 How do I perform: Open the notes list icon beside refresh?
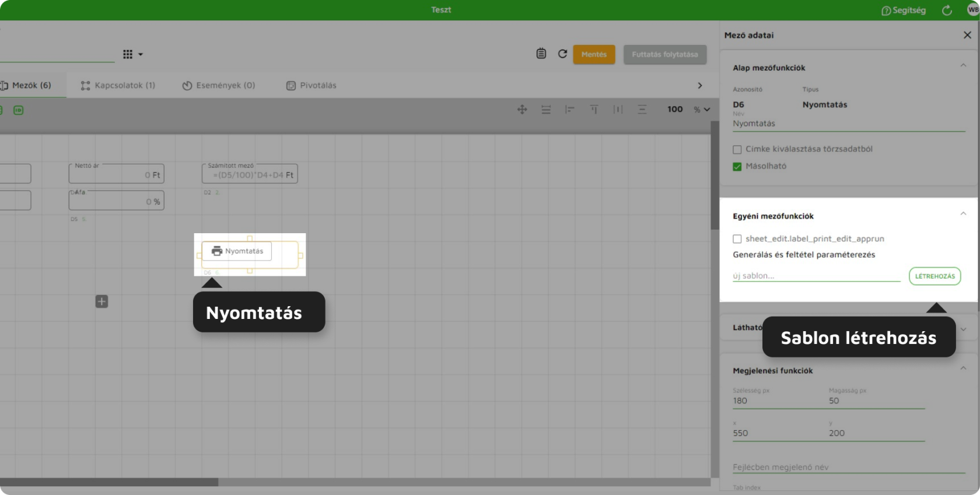click(x=541, y=54)
